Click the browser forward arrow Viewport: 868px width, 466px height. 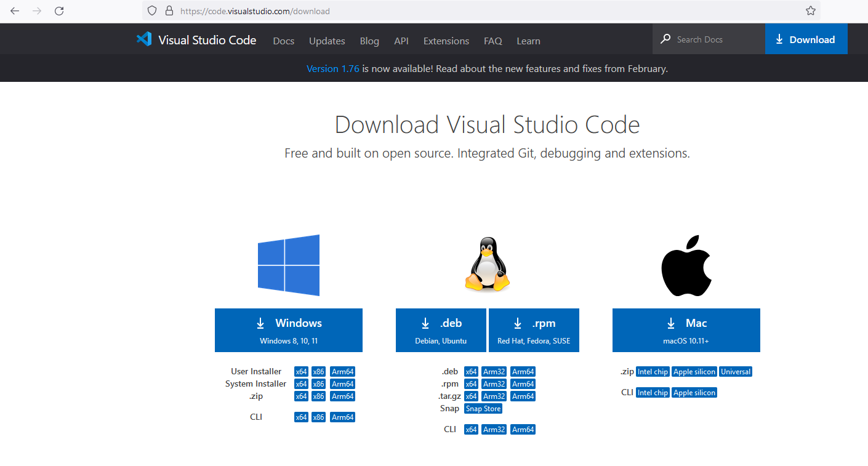click(37, 11)
